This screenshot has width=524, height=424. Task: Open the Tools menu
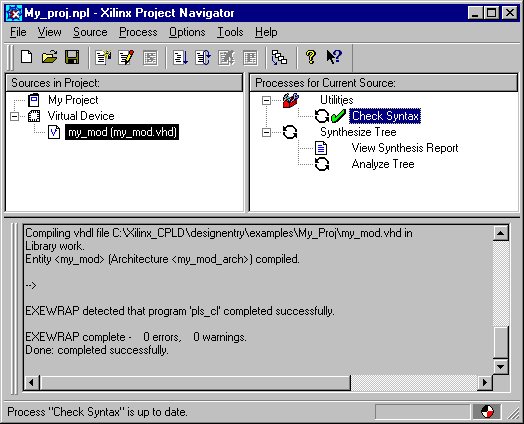[230, 32]
